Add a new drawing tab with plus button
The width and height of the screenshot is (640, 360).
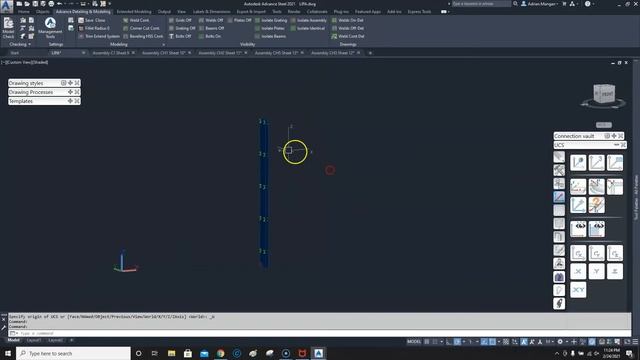[370, 53]
